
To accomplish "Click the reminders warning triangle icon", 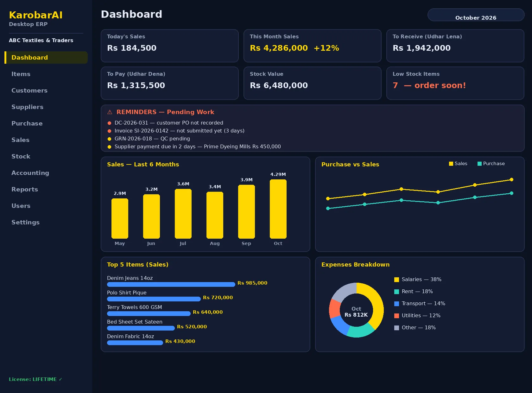I will pyautogui.click(x=110, y=112).
